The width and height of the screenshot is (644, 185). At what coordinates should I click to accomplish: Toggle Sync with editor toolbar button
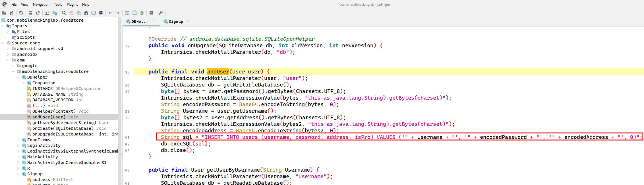coord(47,13)
